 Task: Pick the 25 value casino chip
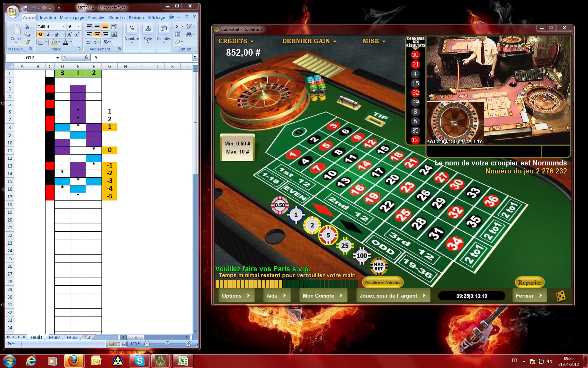coord(345,246)
